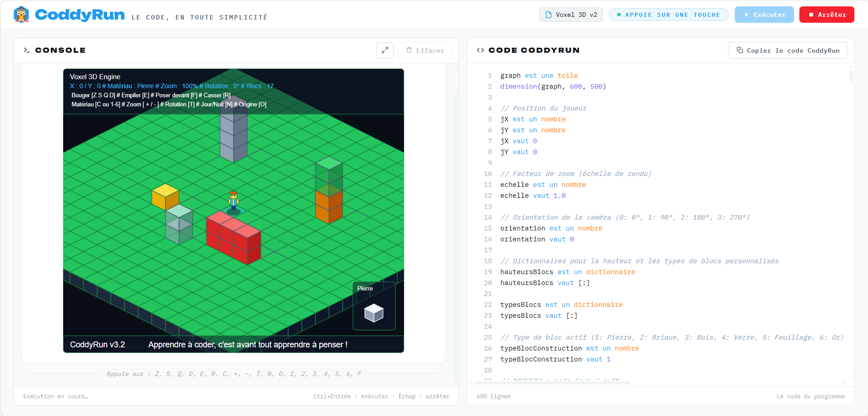This screenshot has width=868, height=416.
Task: Click code line "typeBlocConstruction vaut 1"
Action: tap(555, 359)
